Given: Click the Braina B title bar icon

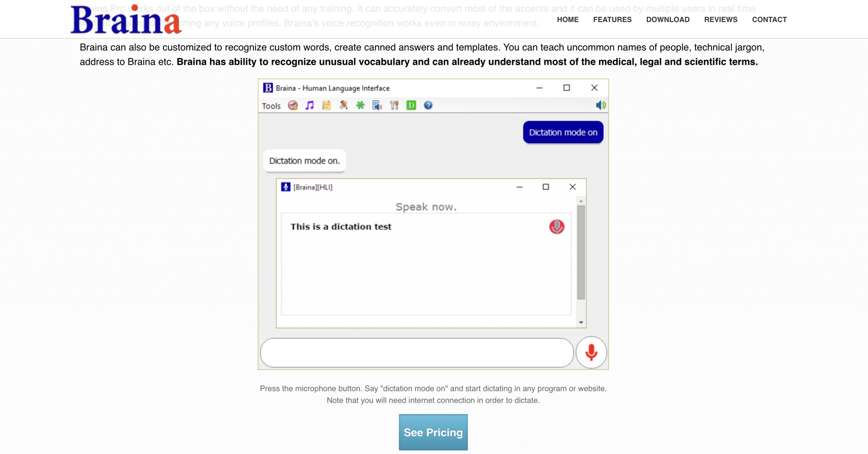Looking at the screenshot, I should [x=268, y=88].
